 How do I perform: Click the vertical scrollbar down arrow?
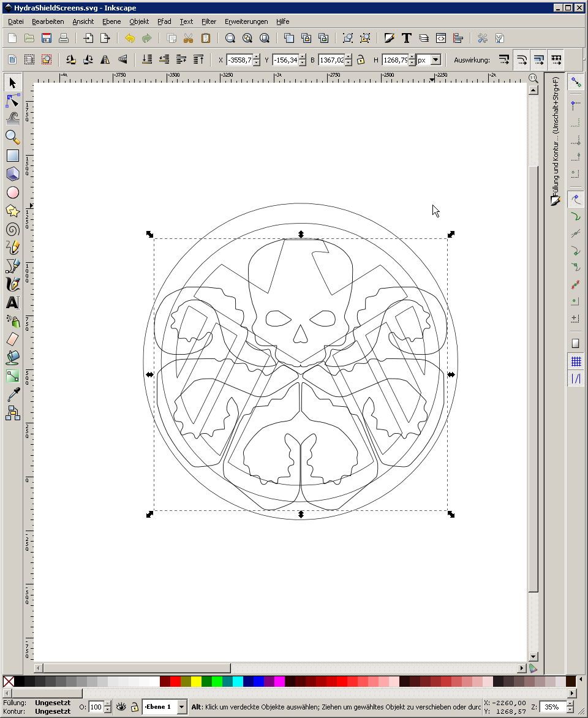(533, 656)
